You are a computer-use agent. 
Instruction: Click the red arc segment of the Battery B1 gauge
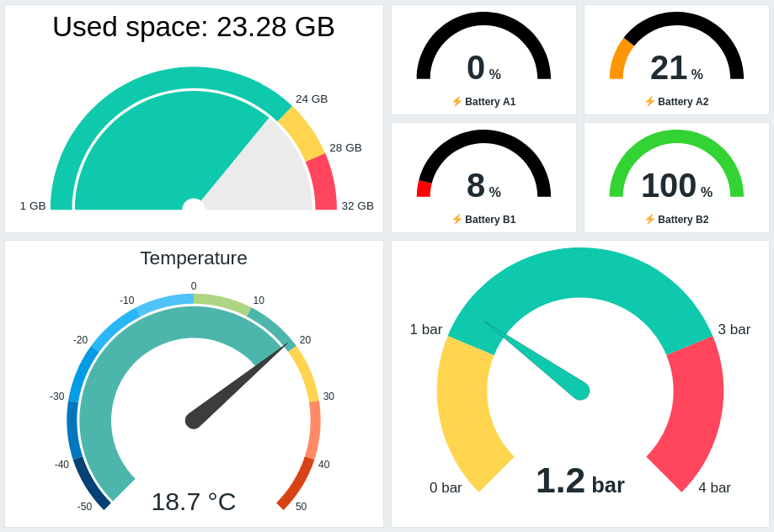424,189
